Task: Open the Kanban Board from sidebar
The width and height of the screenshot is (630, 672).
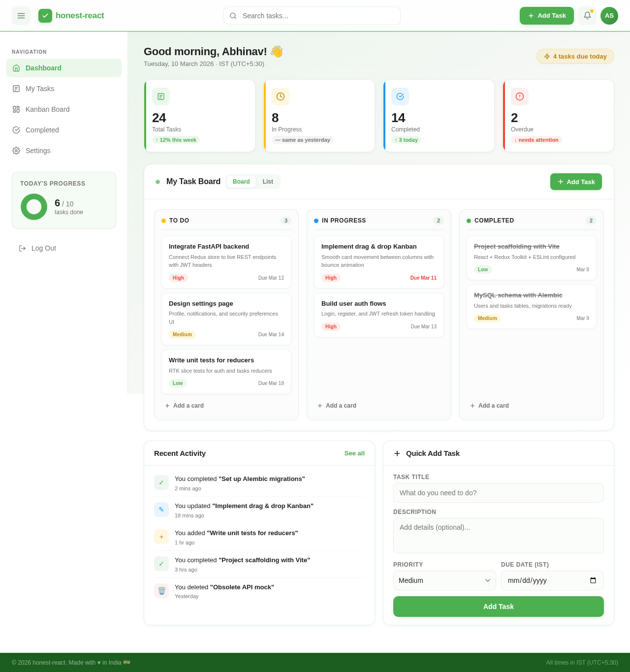Action: [16, 109]
